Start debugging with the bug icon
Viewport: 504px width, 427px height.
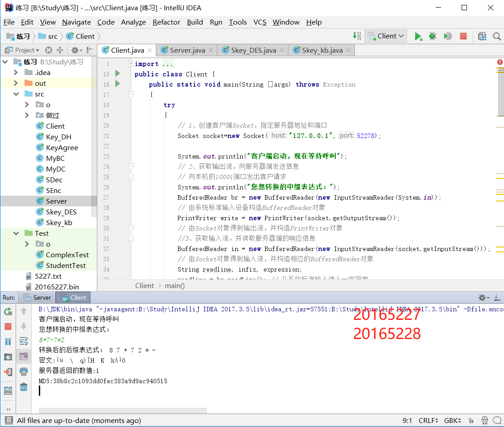tap(433, 36)
